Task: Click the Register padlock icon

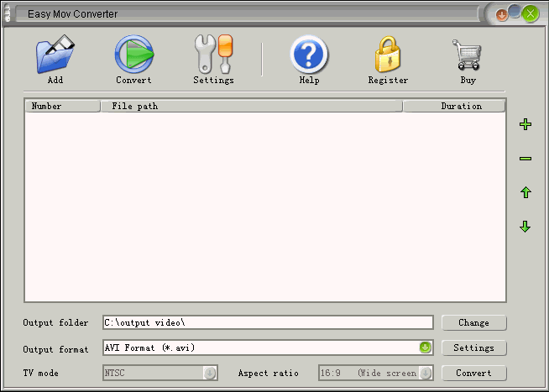Action: click(x=388, y=54)
